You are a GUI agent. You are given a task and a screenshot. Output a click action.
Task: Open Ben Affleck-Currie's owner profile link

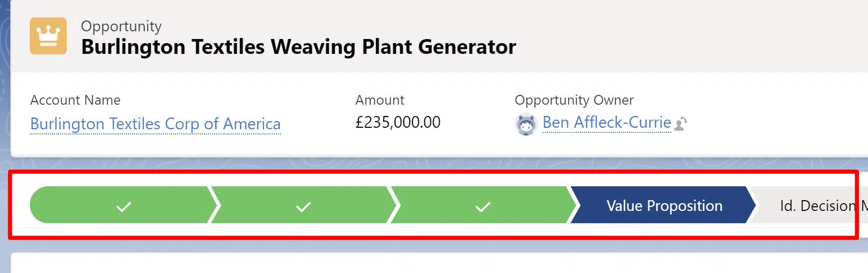point(607,123)
